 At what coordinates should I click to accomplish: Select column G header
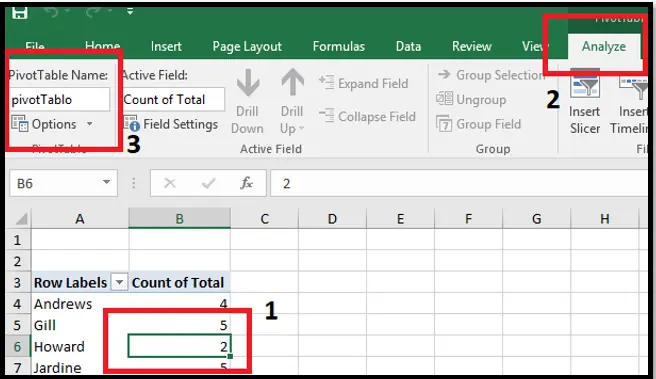[536, 218]
